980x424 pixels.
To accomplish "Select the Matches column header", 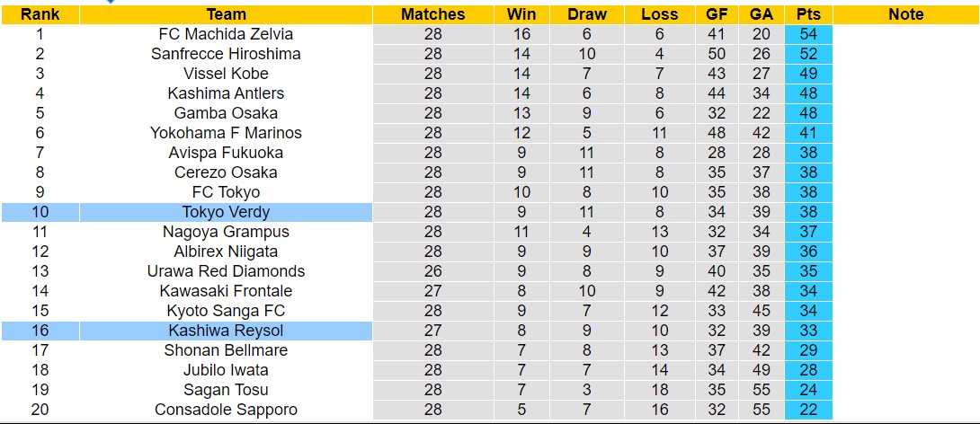I will click(x=432, y=14).
